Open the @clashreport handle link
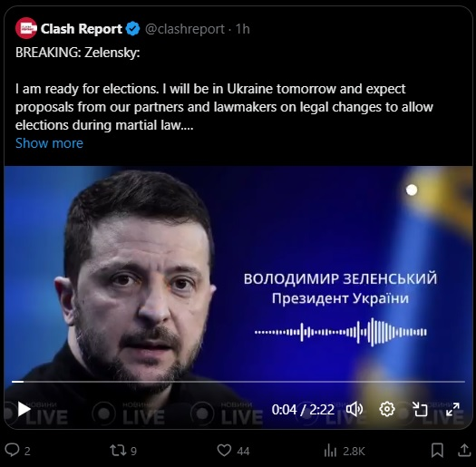The image size is (476, 467). tap(185, 29)
